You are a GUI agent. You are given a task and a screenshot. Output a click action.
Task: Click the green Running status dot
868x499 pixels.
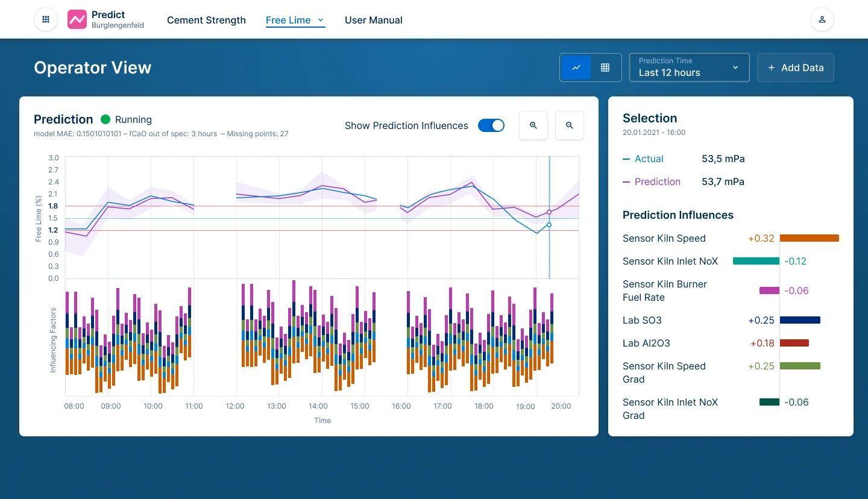point(105,119)
